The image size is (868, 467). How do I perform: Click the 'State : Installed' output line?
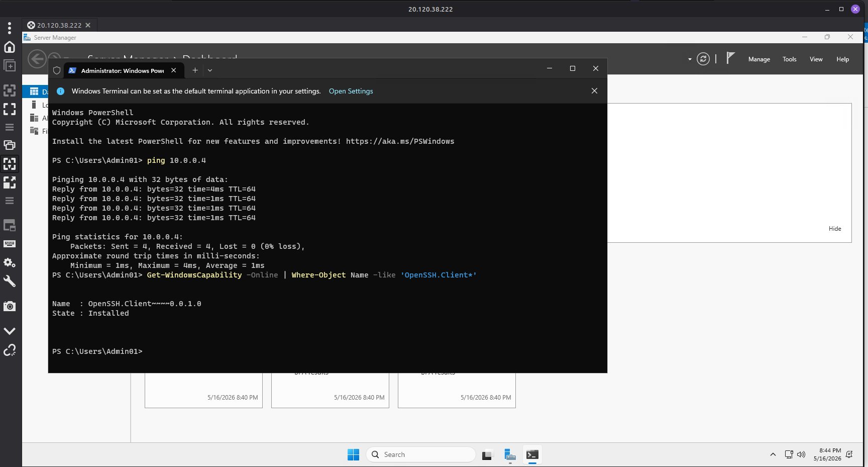pyautogui.click(x=90, y=313)
